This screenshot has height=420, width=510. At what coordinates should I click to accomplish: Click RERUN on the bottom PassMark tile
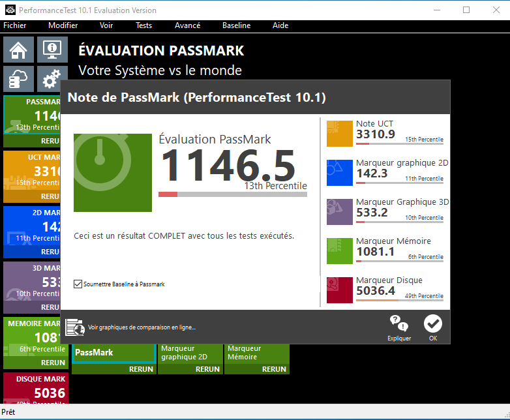tap(141, 369)
